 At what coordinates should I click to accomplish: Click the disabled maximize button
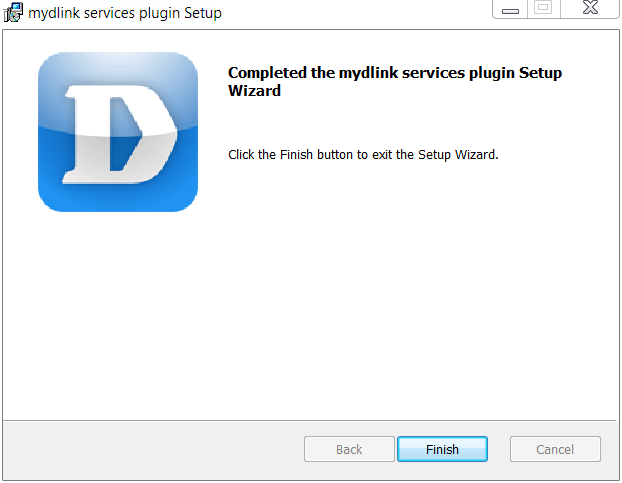point(543,8)
